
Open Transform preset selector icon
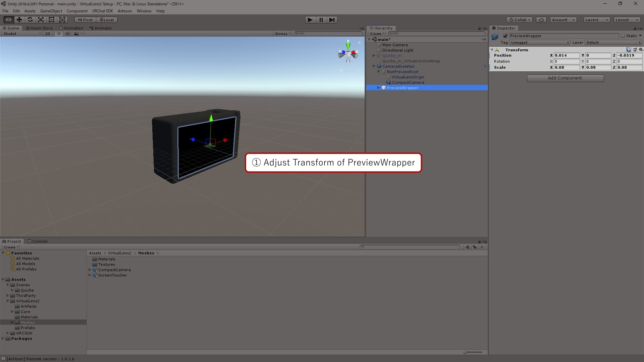[x=635, y=50]
